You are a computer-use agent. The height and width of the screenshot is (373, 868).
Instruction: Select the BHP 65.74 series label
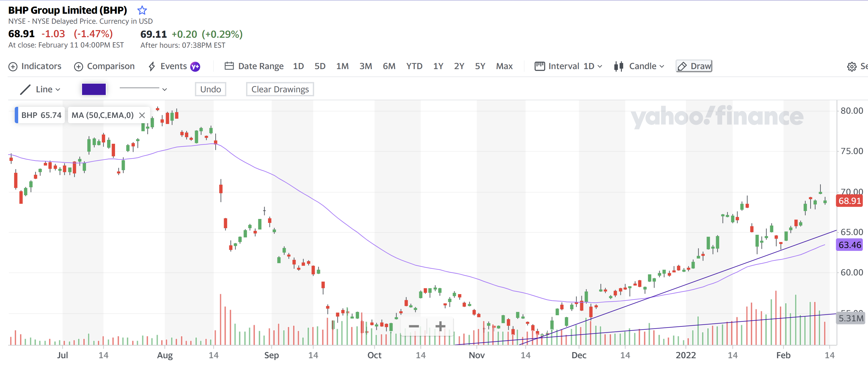click(40, 115)
